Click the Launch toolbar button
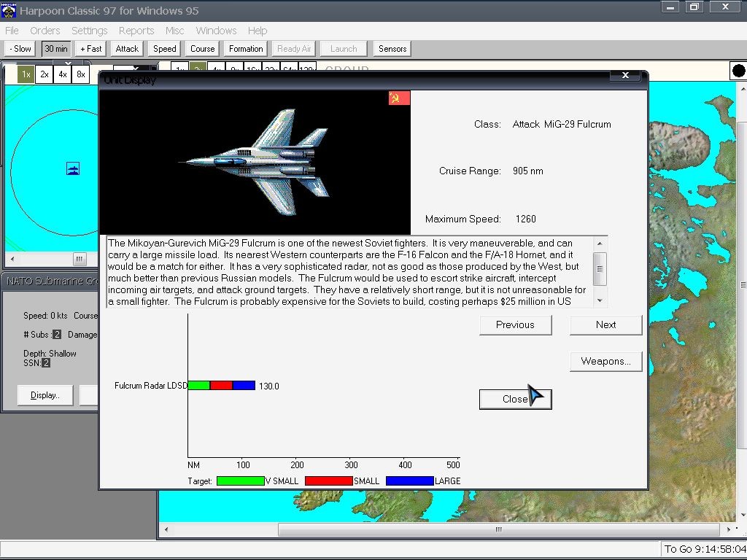The width and height of the screenshot is (747, 560). click(344, 49)
